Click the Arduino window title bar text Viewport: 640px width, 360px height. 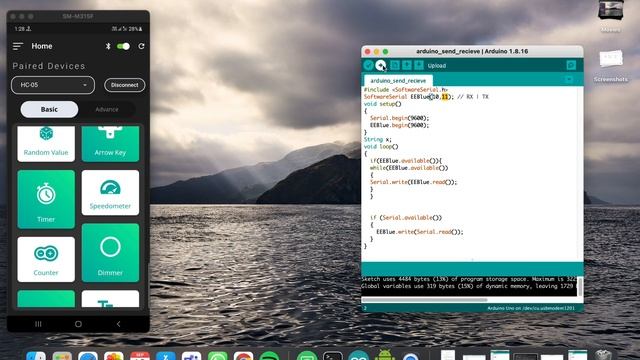click(472, 51)
